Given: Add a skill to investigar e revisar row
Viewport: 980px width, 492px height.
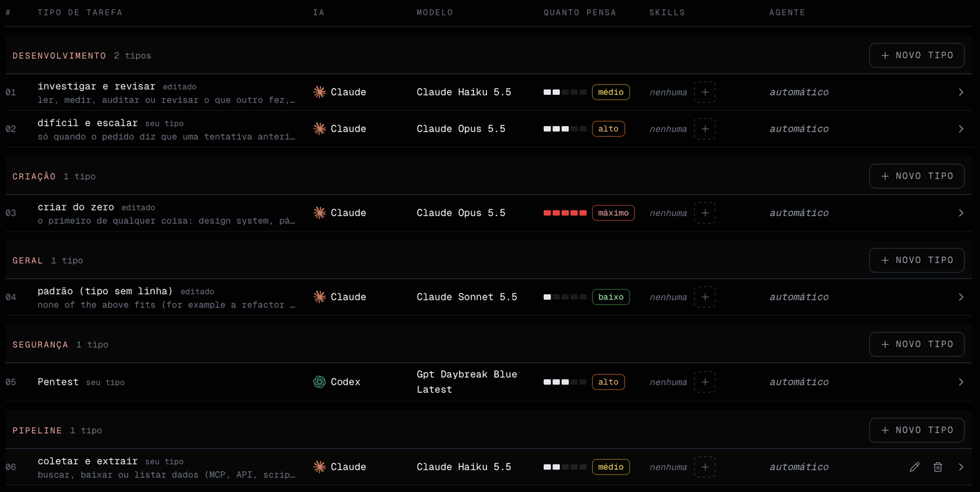Looking at the screenshot, I should tap(705, 92).
